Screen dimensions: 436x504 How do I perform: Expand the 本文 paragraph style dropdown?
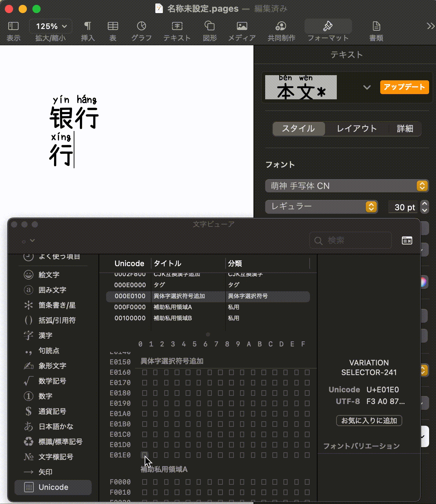367,87
